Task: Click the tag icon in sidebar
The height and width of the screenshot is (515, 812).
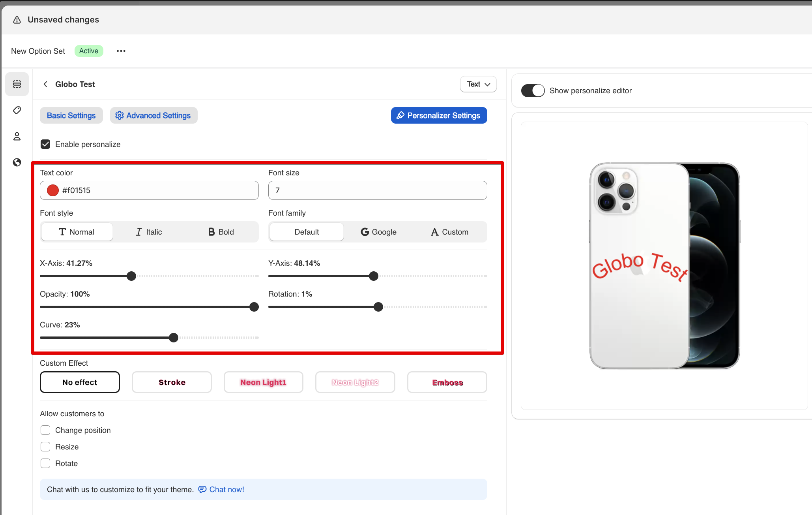Action: tap(17, 110)
